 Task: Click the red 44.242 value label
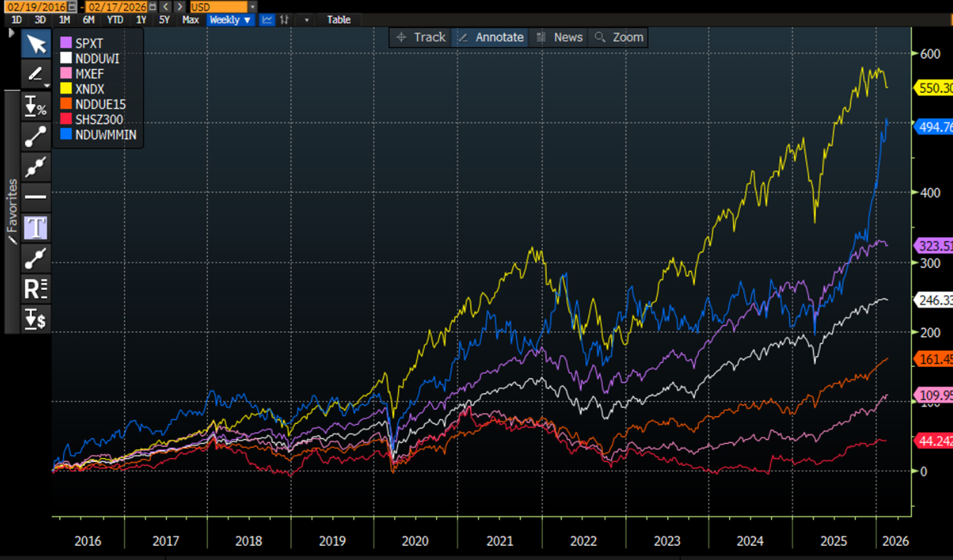coord(935,441)
